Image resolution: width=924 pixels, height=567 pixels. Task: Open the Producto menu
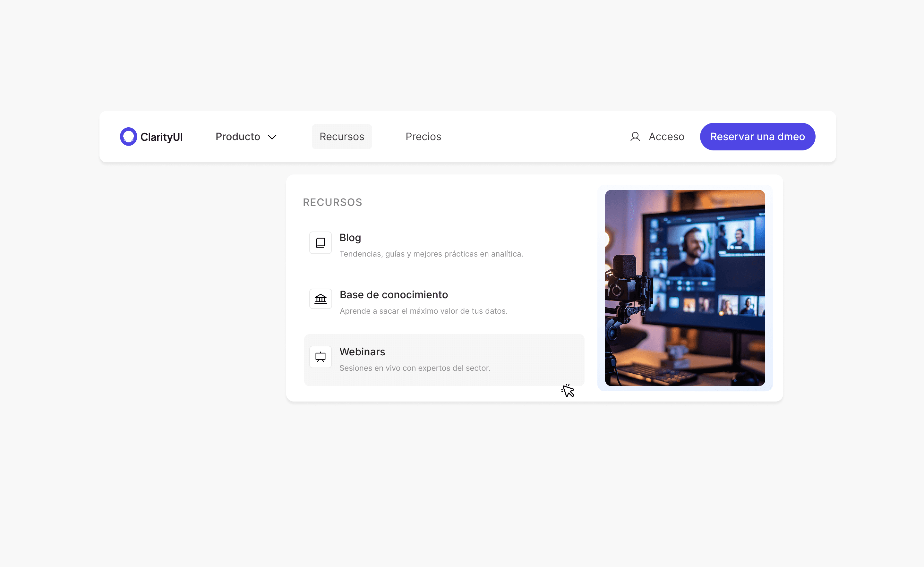[238, 137]
